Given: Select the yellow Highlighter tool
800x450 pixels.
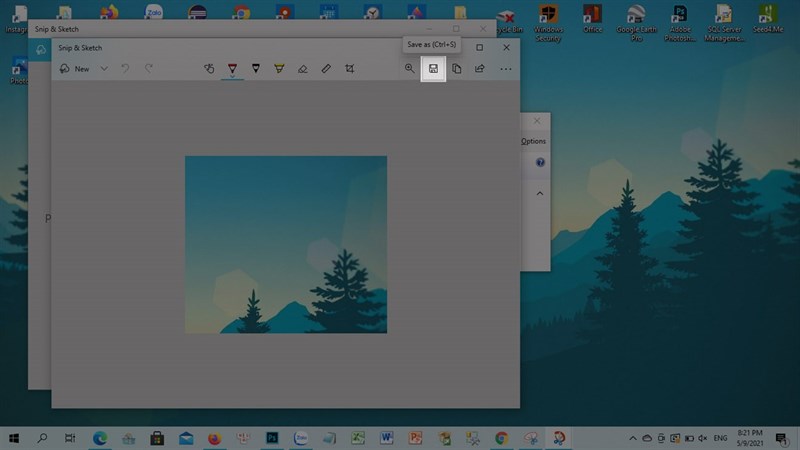Looking at the screenshot, I should click(x=279, y=69).
